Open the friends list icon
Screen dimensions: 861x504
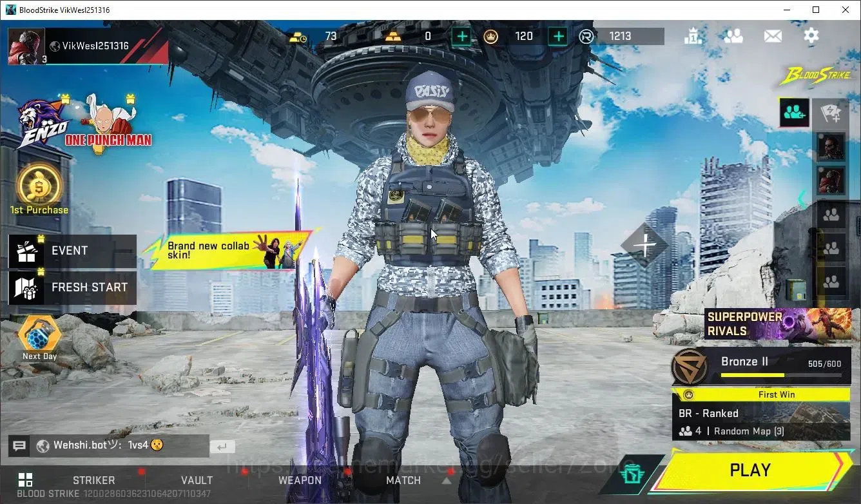(733, 36)
